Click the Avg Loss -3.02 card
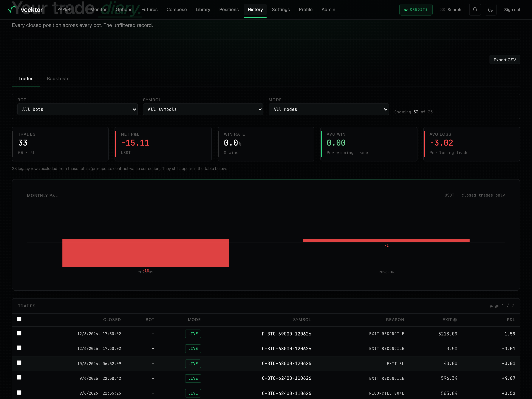Screen dimensions: 532x399 [x=472, y=144]
